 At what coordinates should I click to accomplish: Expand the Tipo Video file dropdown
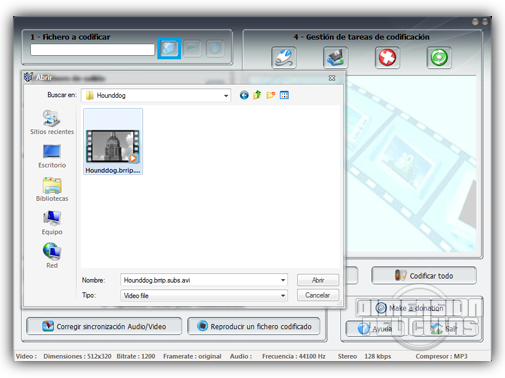click(x=283, y=296)
